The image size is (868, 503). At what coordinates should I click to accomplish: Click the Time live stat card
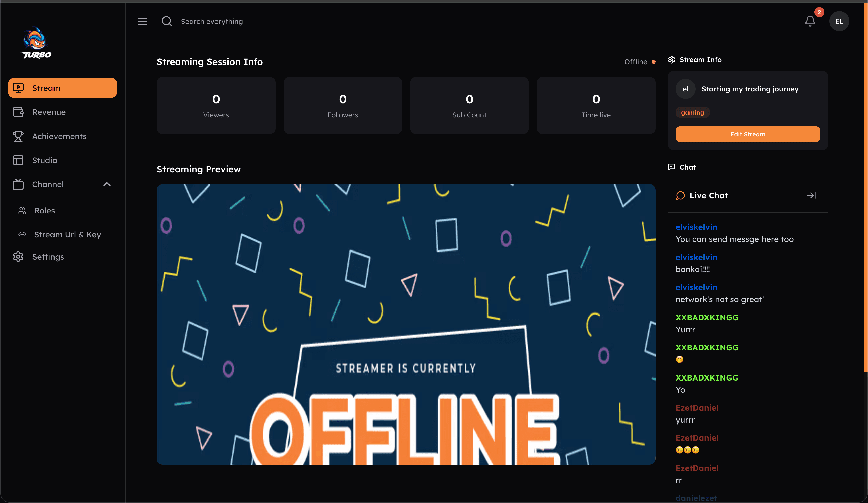pos(596,105)
